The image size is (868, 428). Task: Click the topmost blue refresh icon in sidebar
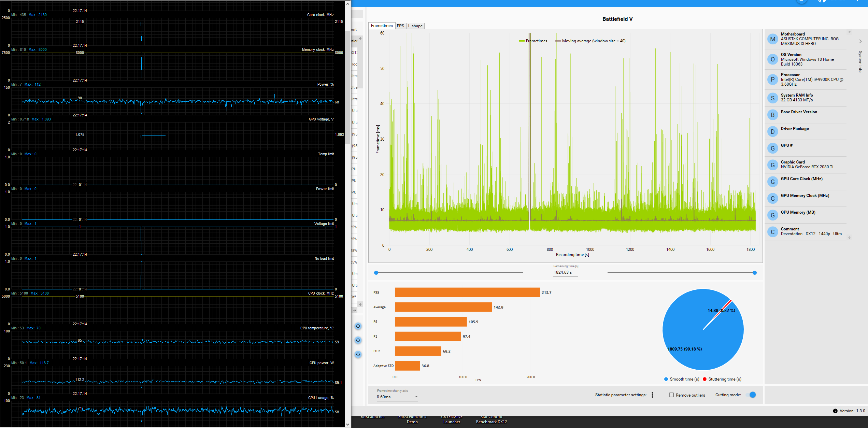[358, 326]
